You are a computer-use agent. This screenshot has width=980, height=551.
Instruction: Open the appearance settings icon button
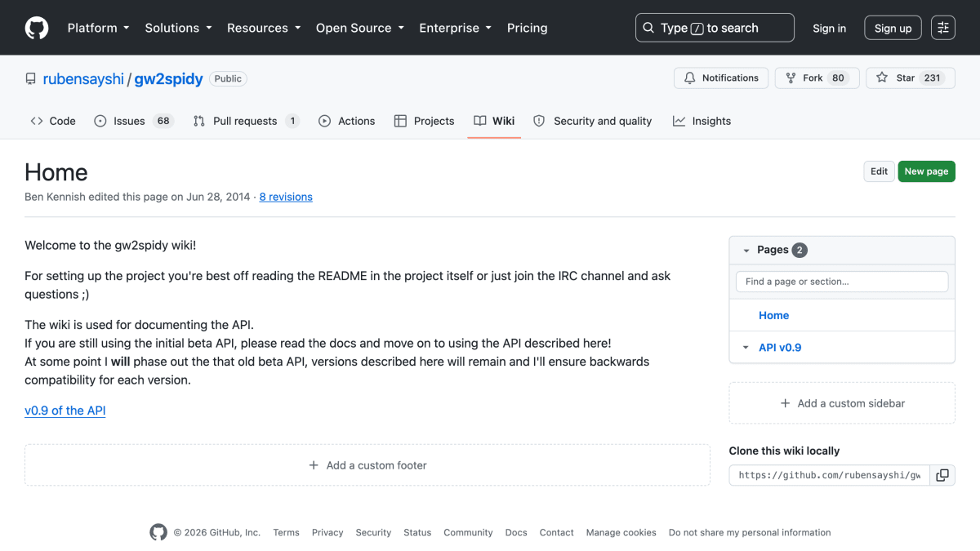tap(943, 28)
